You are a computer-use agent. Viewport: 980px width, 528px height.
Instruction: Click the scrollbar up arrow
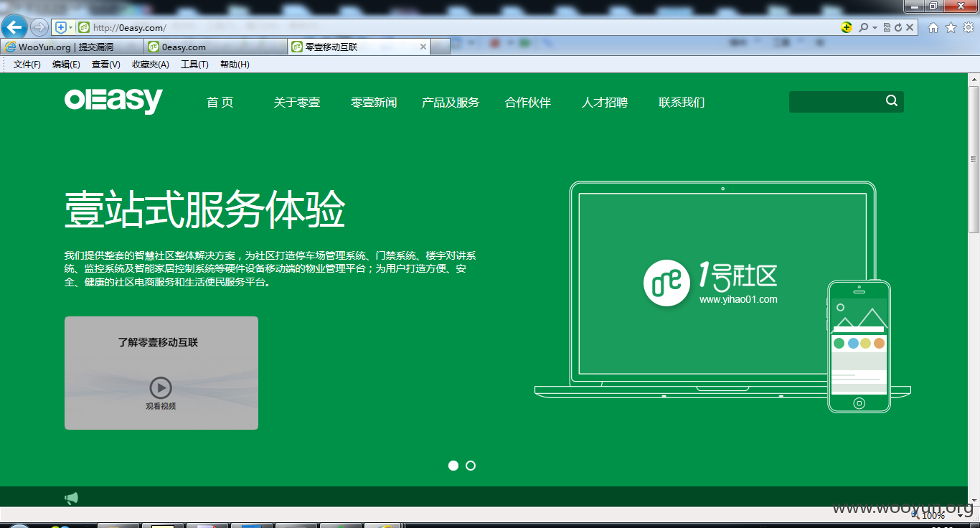coord(974,78)
